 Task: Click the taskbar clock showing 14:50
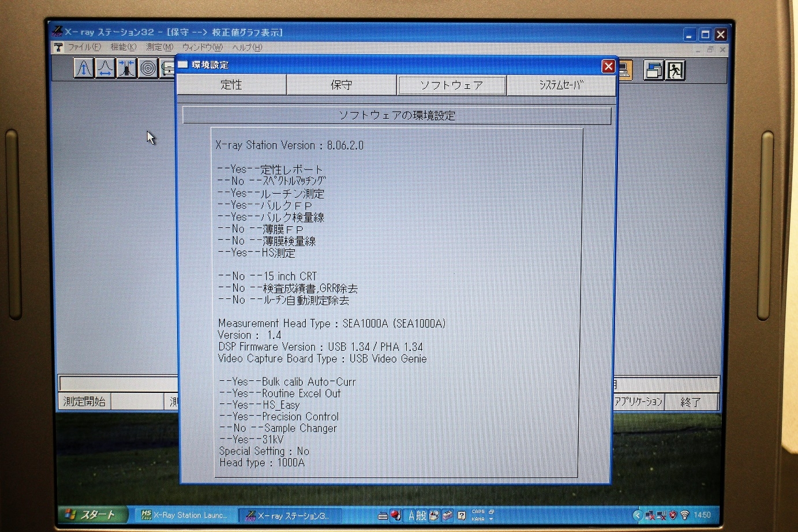[702, 515]
